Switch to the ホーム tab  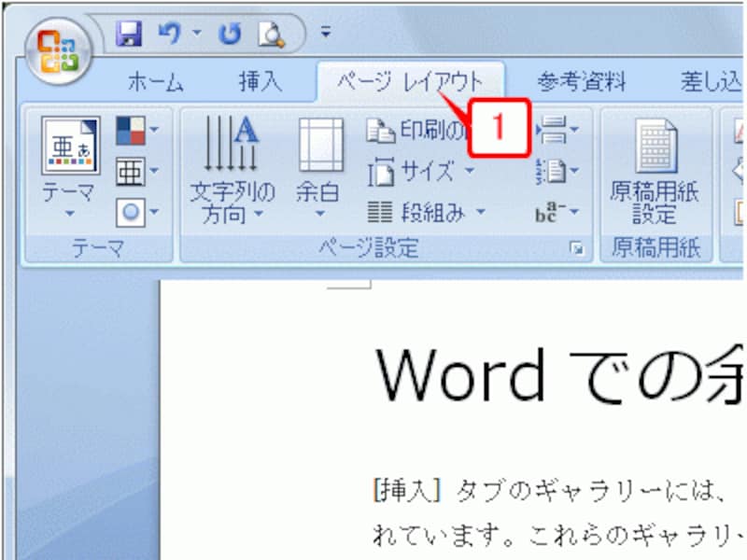156,82
